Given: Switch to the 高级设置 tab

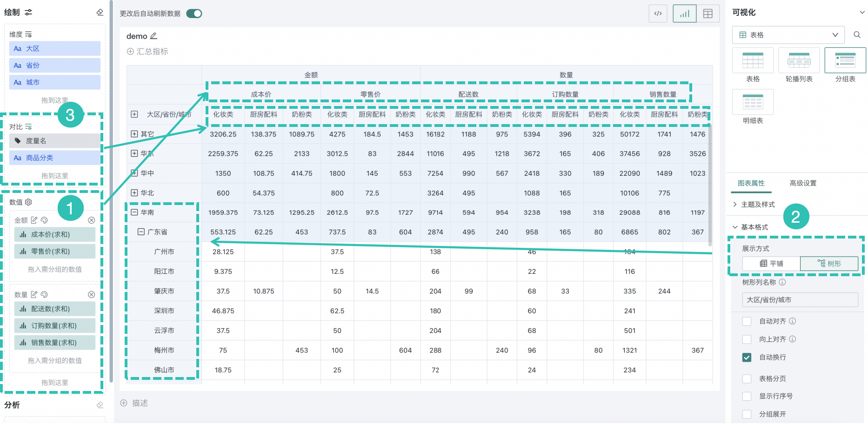Looking at the screenshot, I should pos(803,183).
